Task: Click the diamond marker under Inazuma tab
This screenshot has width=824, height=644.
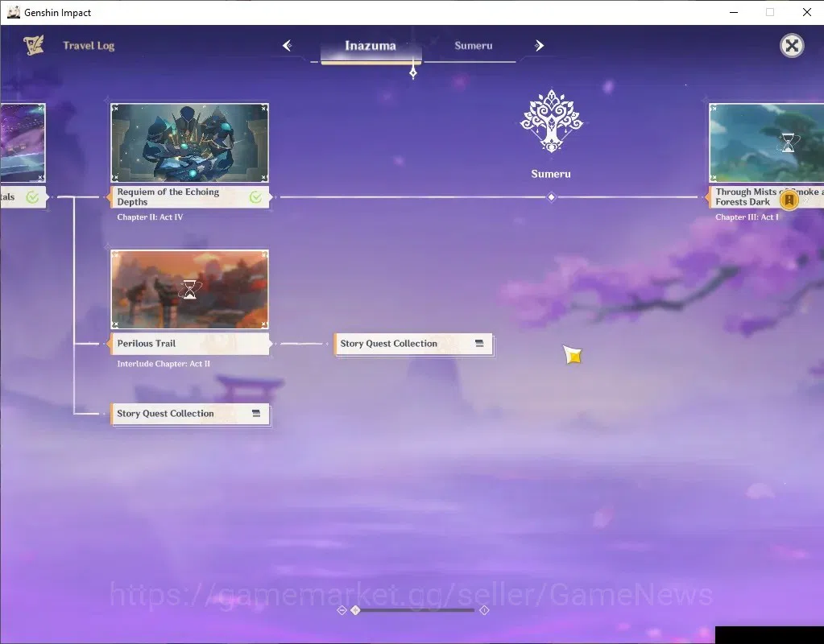Action: coord(413,73)
